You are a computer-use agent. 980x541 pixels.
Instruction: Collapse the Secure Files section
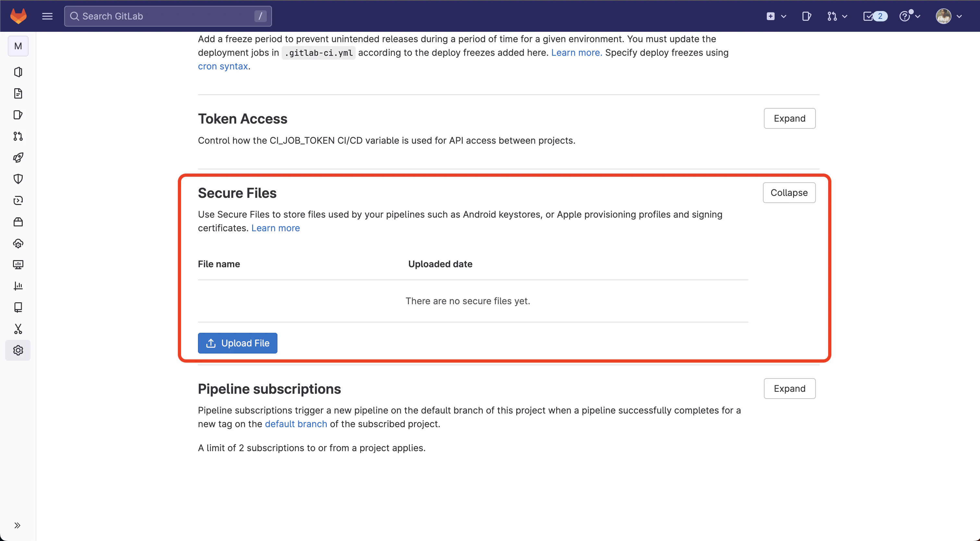[789, 193]
